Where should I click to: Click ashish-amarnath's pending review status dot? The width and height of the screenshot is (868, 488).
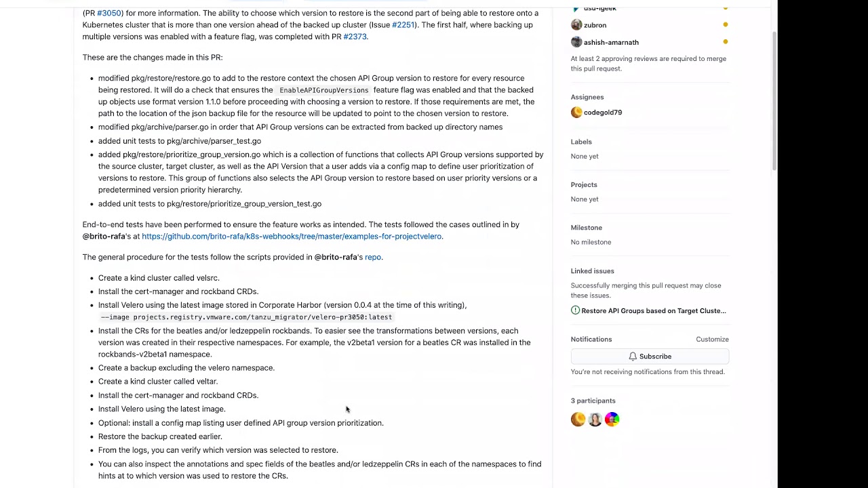pos(725,42)
